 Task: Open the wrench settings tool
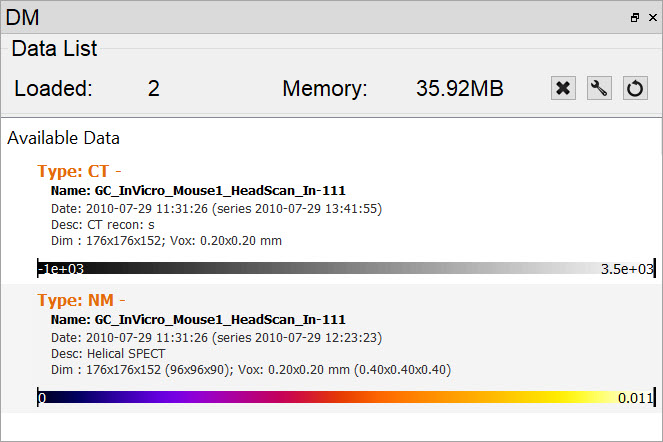pos(599,88)
